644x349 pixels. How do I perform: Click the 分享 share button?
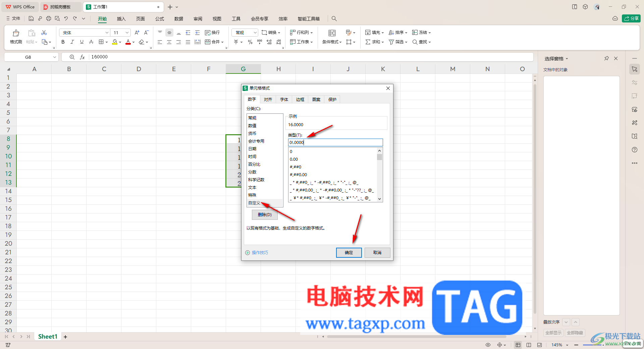(x=631, y=18)
